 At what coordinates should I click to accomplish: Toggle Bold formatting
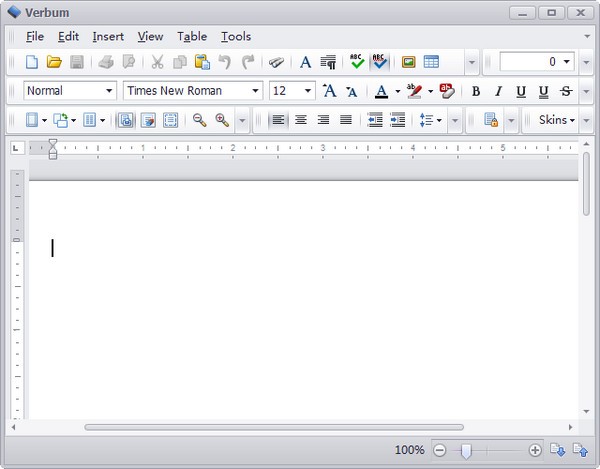476,91
